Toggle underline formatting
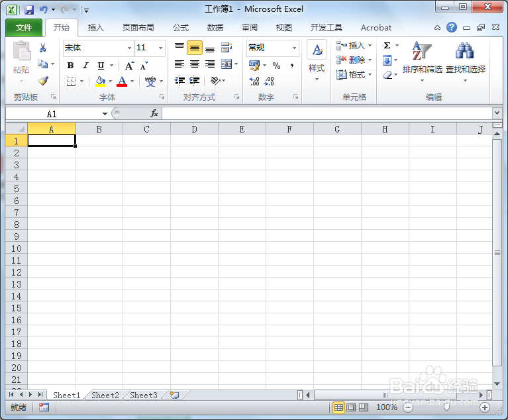 (101, 66)
